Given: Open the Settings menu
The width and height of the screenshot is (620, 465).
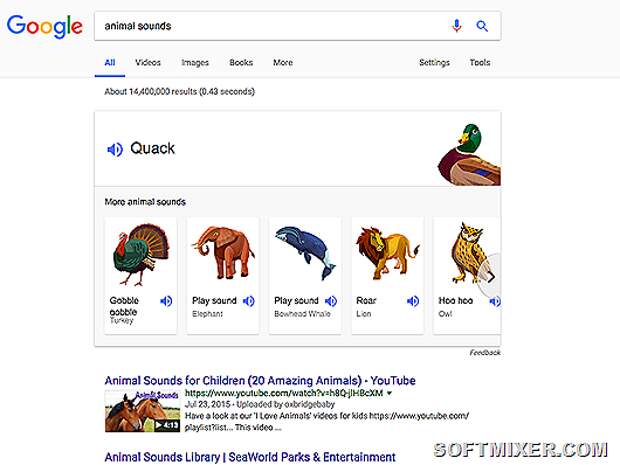Looking at the screenshot, I should tap(434, 62).
